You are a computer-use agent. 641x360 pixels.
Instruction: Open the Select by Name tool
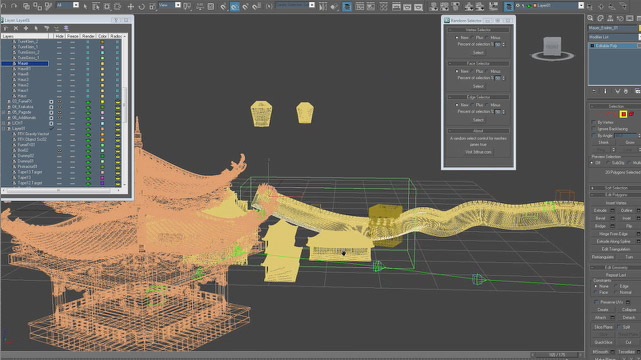(x=96, y=6)
